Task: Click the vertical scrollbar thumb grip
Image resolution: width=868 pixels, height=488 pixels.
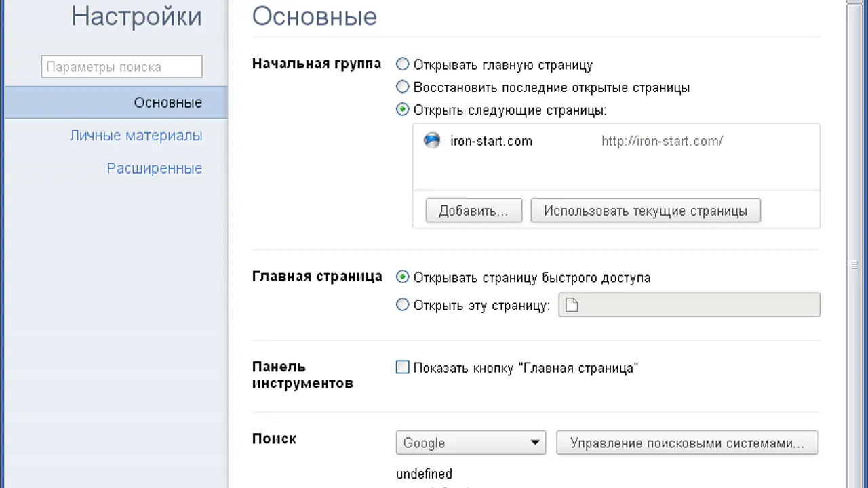Action: coord(854,266)
